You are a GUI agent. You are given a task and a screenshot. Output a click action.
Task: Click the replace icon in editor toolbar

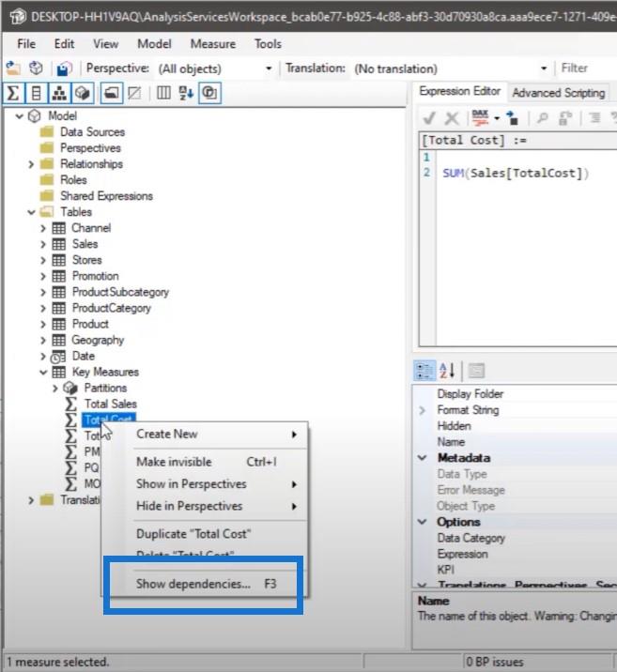pos(565,117)
